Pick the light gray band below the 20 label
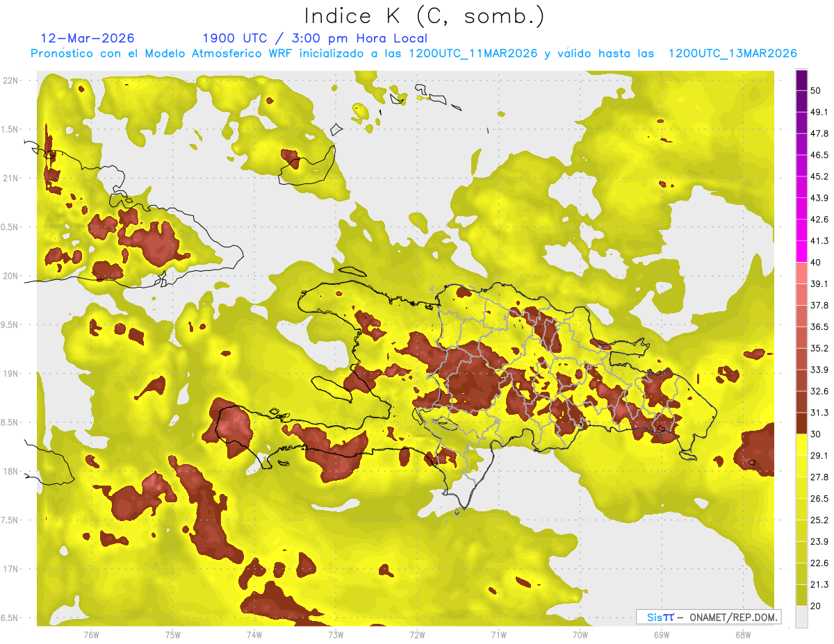 point(801,617)
